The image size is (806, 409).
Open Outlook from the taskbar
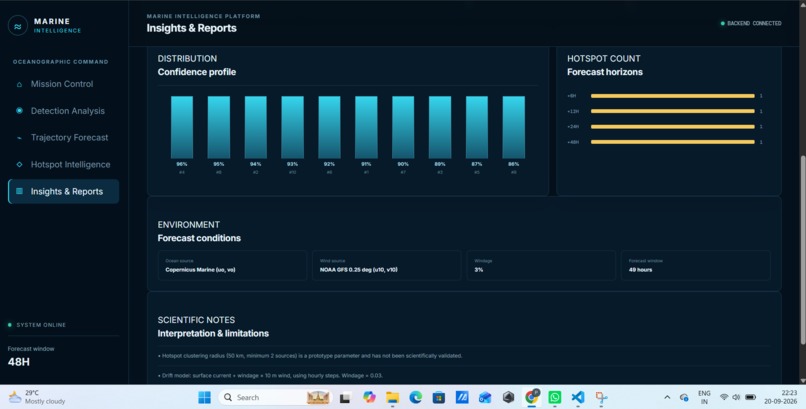tap(485, 397)
